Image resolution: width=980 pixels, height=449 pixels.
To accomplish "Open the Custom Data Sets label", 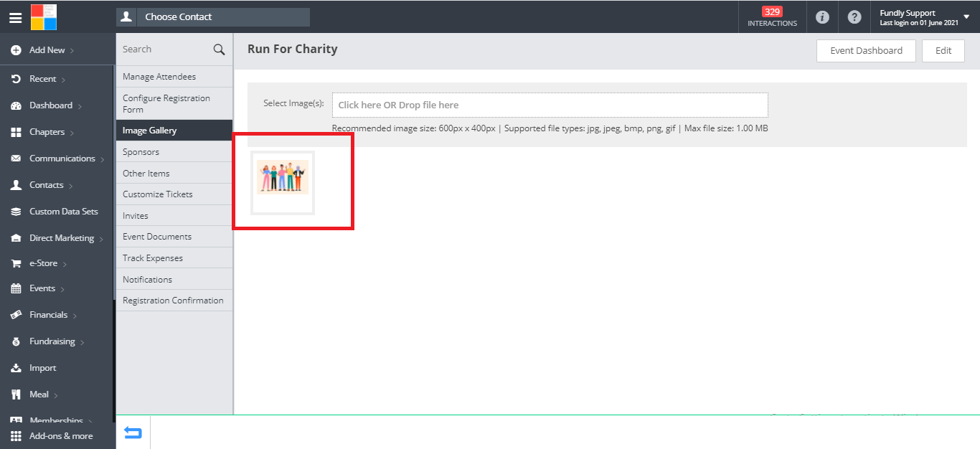I will click(64, 212).
